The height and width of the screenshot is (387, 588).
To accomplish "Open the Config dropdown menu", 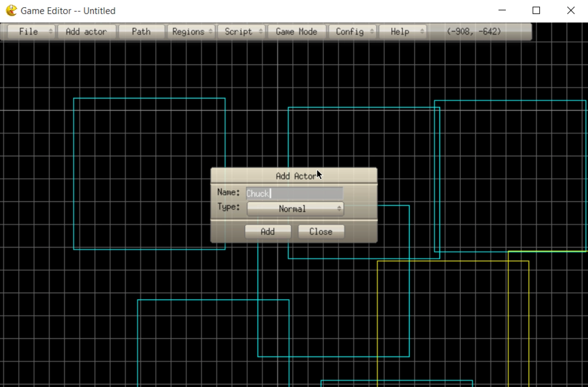I will pyautogui.click(x=353, y=32).
